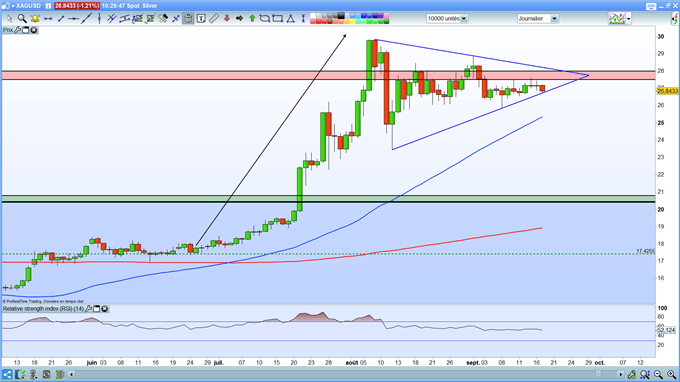Viewport: 680px width, 382px height.
Task: Open the keyboard icon in title bar
Action: point(651,6)
